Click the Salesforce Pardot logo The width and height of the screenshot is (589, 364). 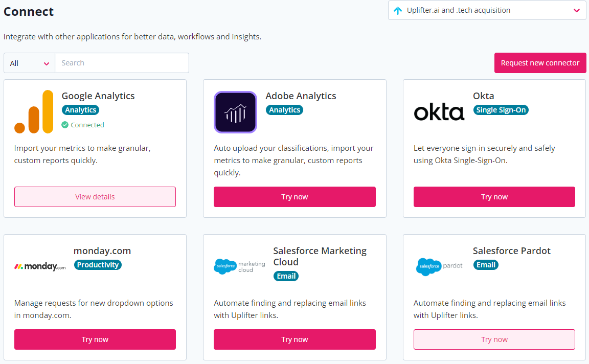[439, 266]
